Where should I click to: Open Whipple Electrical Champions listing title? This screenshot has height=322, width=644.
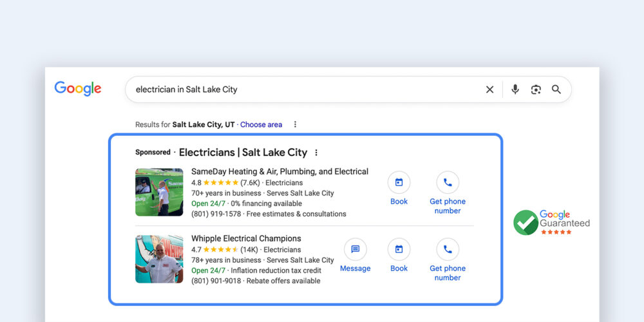click(x=246, y=238)
